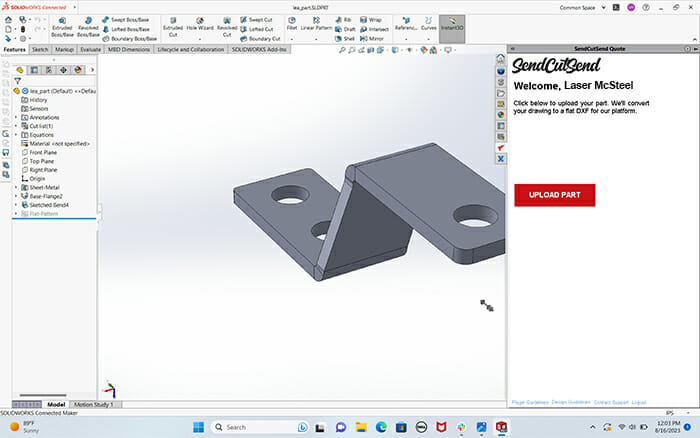700x438 pixels.
Task: Click the Revolved Cut tool
Action: (x=227, y=25)
